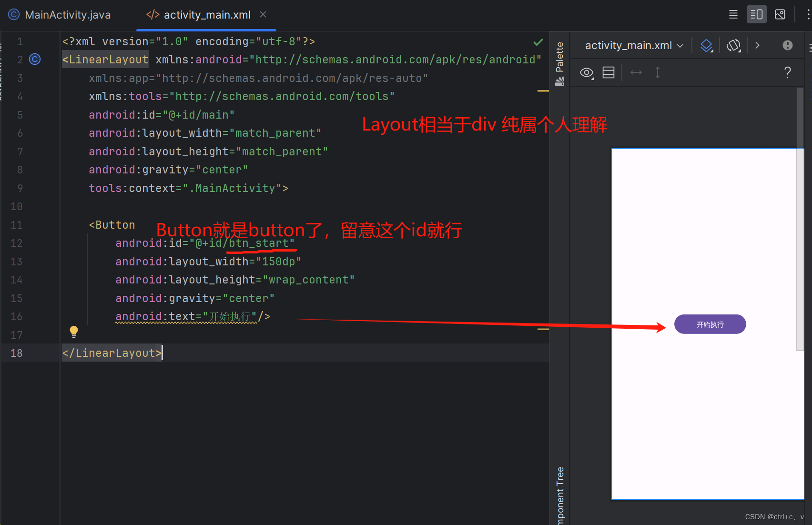This screenshot has width=812, height=525.
Task: Toggle view options eye icon
Action: click(587, 73)
